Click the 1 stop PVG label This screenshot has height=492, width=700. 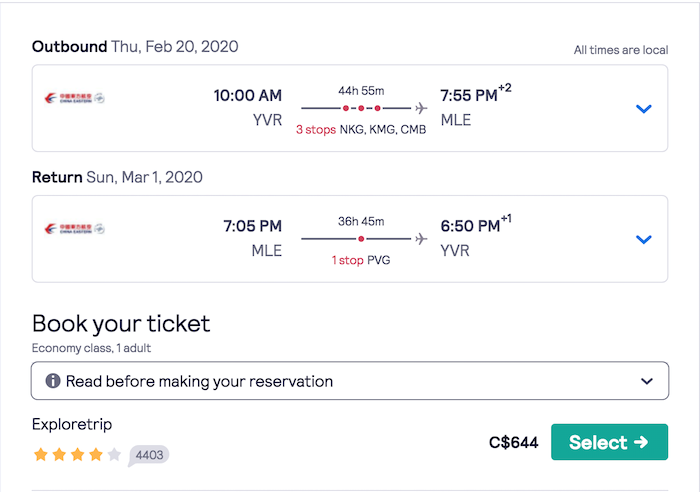click(x=361, y=260)
